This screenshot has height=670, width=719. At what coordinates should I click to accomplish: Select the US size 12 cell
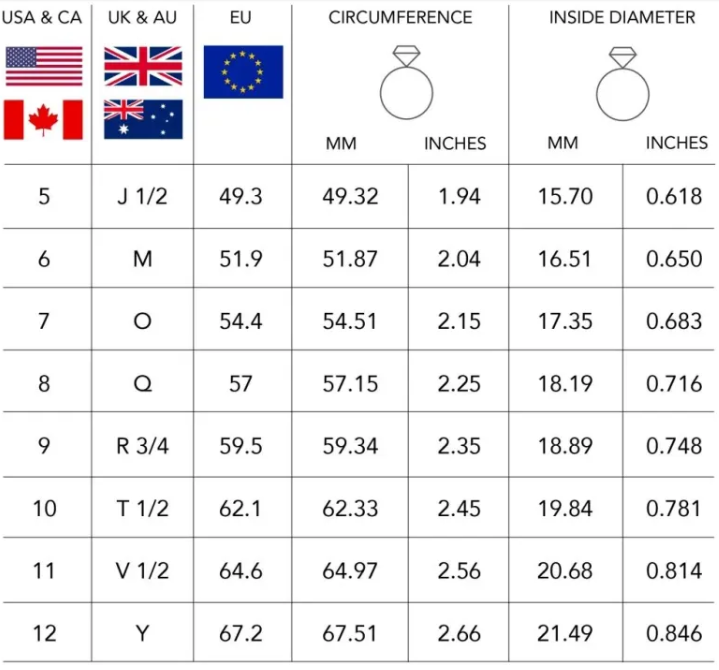click(44, 634)
